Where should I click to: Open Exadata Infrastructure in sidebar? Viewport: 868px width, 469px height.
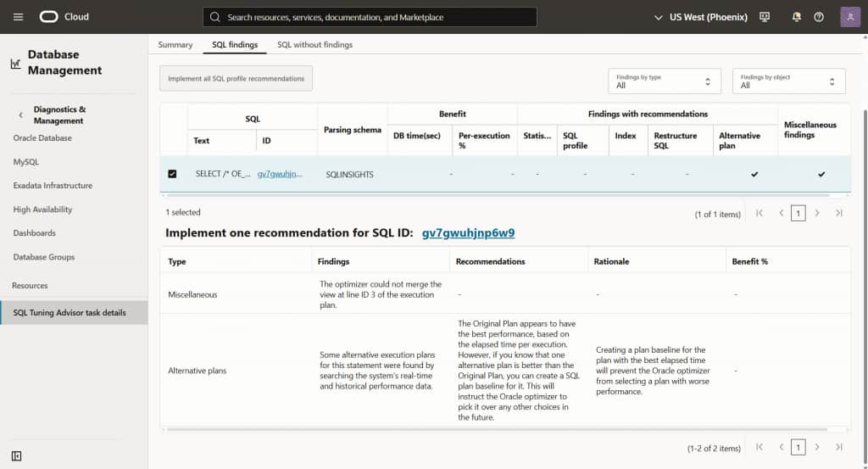click(x=53, y=186)
